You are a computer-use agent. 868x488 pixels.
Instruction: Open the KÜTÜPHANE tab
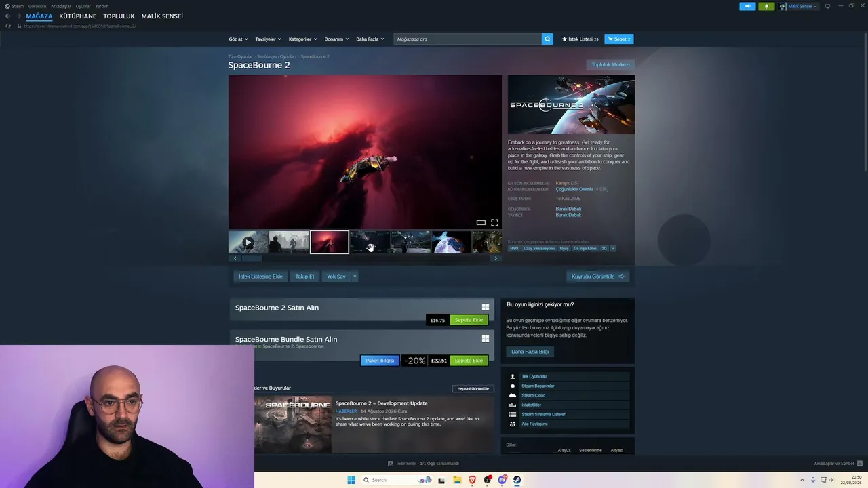point(78,16)
